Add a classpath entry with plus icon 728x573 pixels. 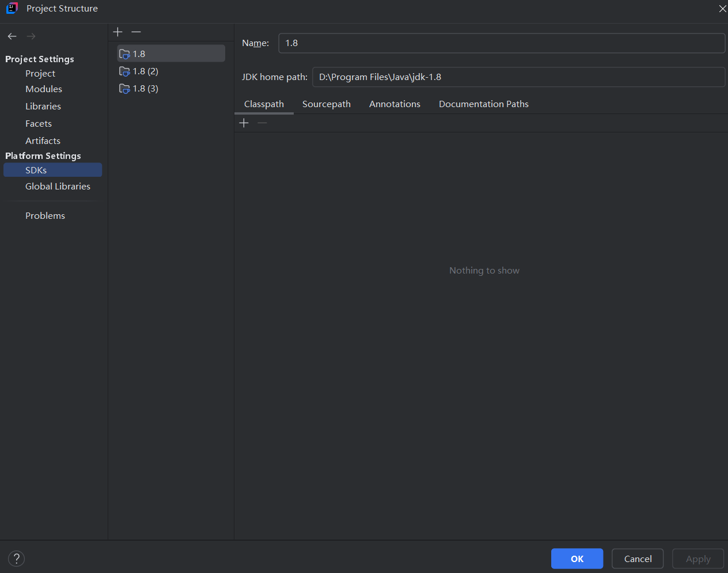coord(244,123)
